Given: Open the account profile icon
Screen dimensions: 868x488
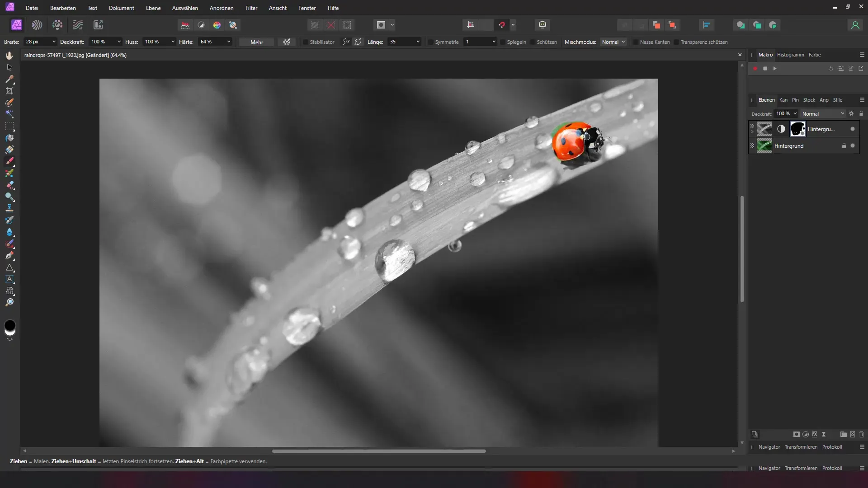Looking at the screenshot, I should [855, 25].
